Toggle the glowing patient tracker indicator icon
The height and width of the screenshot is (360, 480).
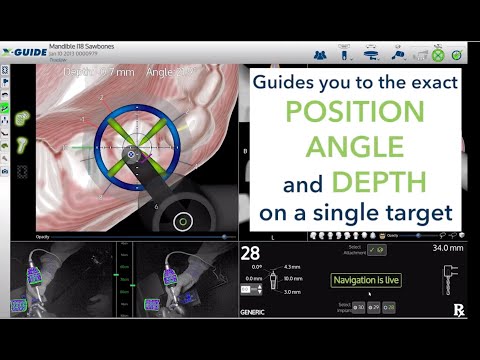click(x=22, y=119)
